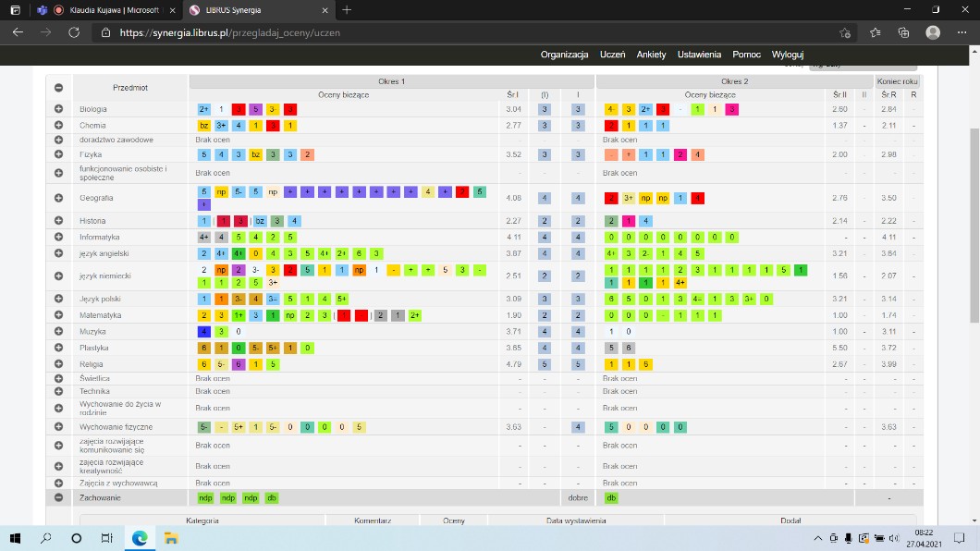Image resolution: width=980 pixels, height=551 pixels.
Task: Open the Pomoc link
Action: 746,55
